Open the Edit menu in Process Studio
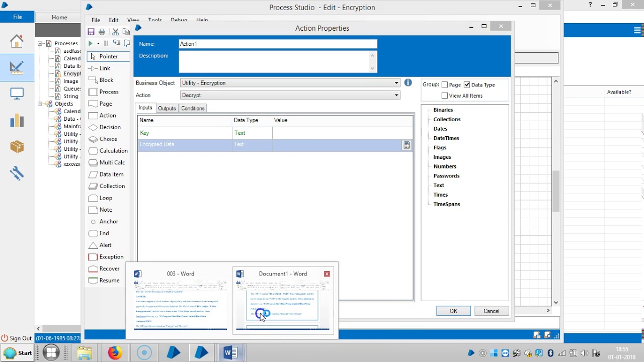The width and height of the screenshot is (644, 362). [x=114, y=20]
